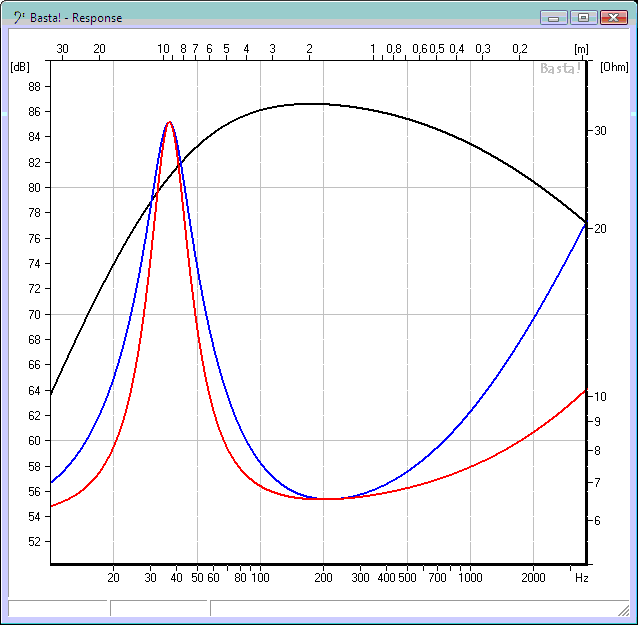The height and width of the screenshot is (625, 638).
Task: Maximize the Response window
Action: pos(584,17)
